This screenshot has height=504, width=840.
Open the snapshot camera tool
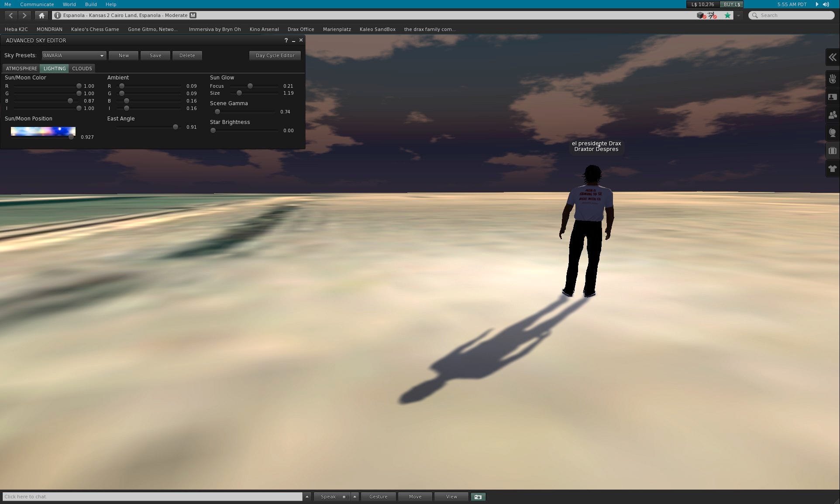pos(478,497)
